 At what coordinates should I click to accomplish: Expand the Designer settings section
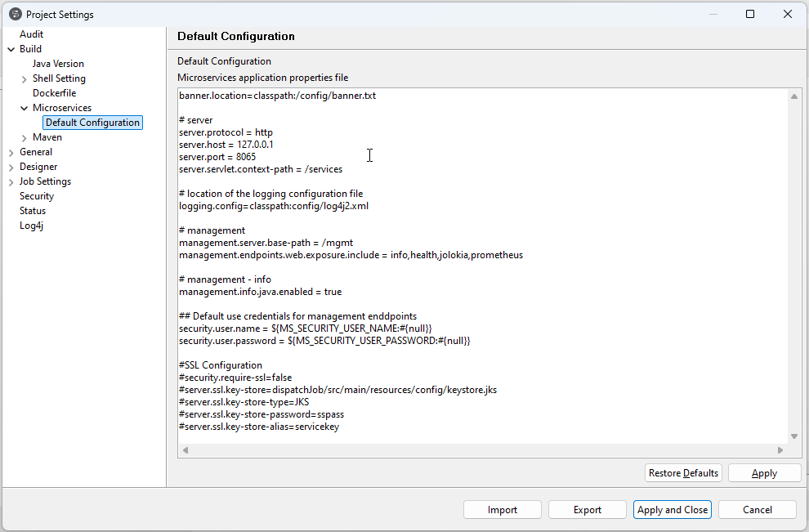(11, 166)
